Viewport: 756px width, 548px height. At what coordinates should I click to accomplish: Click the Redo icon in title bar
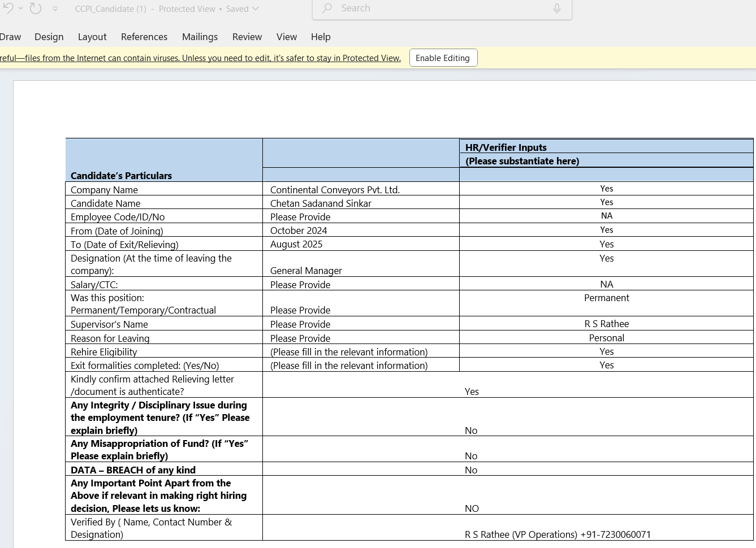click(36, 8)
